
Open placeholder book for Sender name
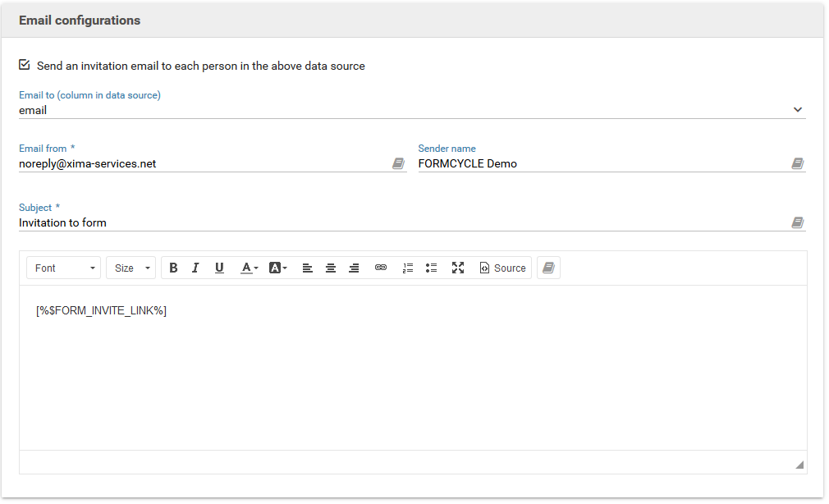pyautogui.click(x=797, y=164)
